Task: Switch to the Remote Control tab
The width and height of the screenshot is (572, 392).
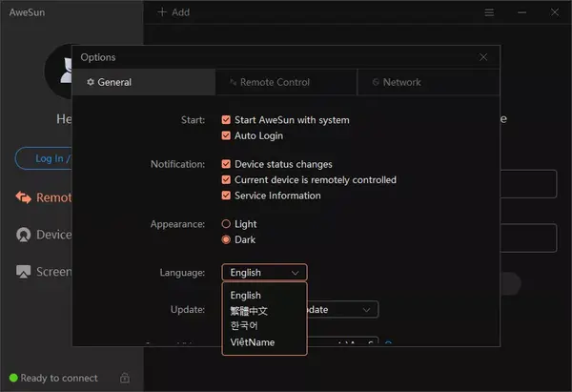Action: (275, 82)
